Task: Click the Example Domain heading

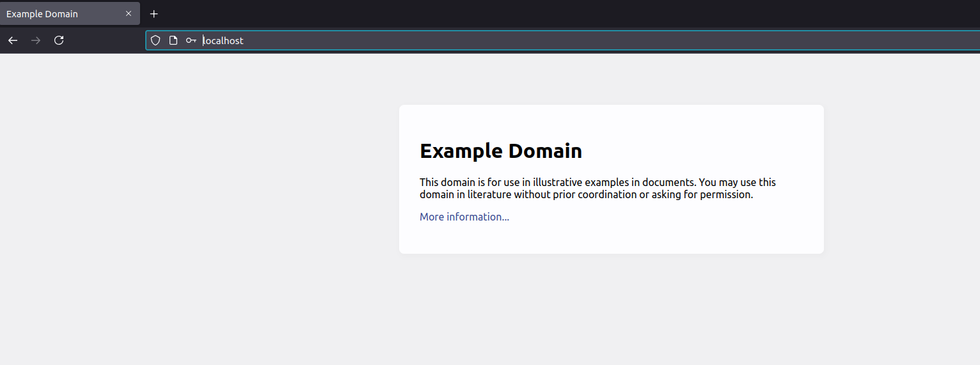Action: (501, 151)
